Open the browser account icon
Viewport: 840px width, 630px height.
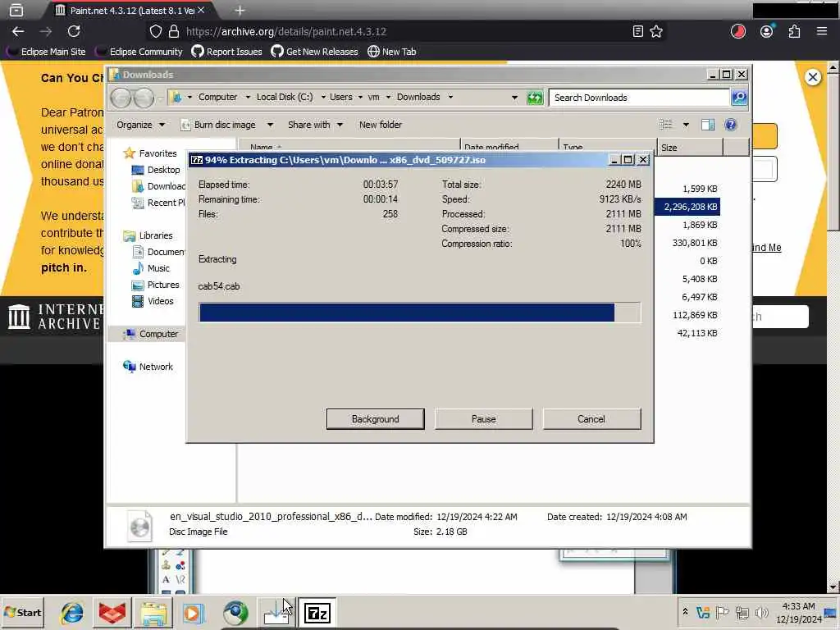pyautogui.click(x=767, y=31)
